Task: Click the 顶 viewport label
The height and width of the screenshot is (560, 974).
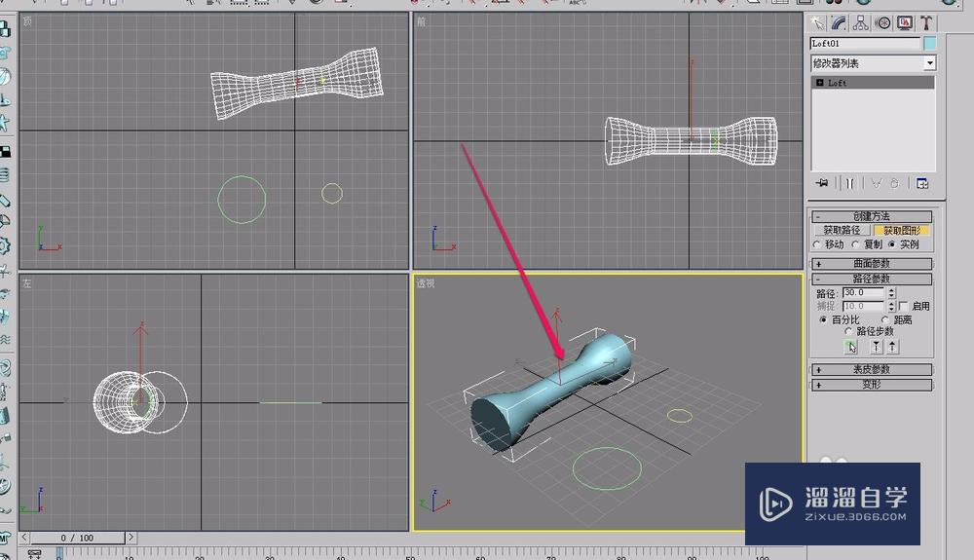Action: coord(27,21)
